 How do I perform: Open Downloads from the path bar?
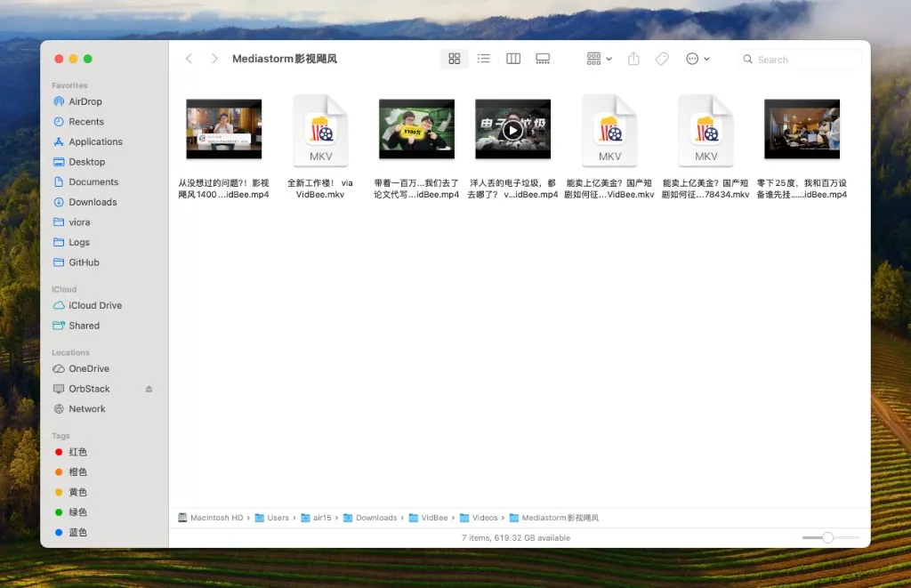[377, 517]
